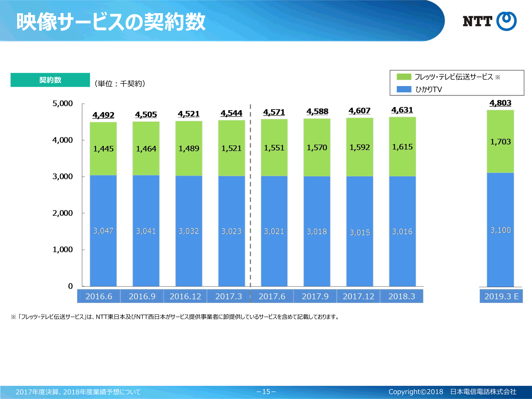Click the legend text フレッツ・テレビ伝送サービス
Viewport: 532px width, 399px height.
pos(454,77)
